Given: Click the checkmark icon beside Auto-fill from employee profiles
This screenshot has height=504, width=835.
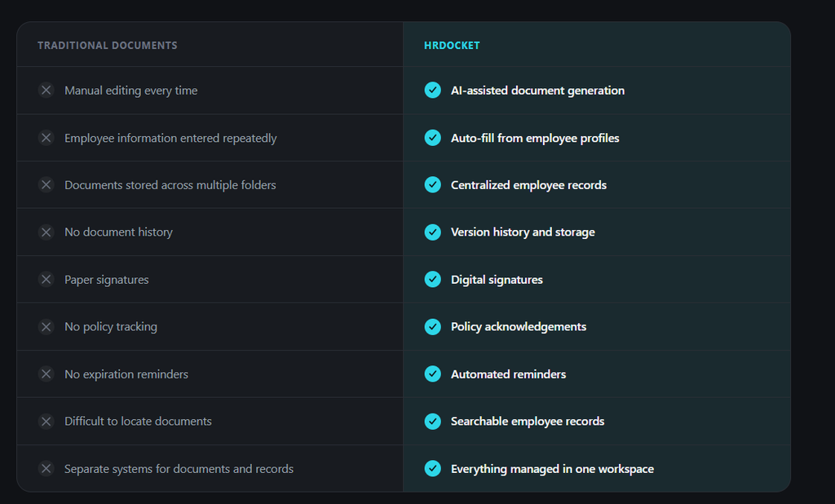Looking at the screenshot, I should (432, 138).
